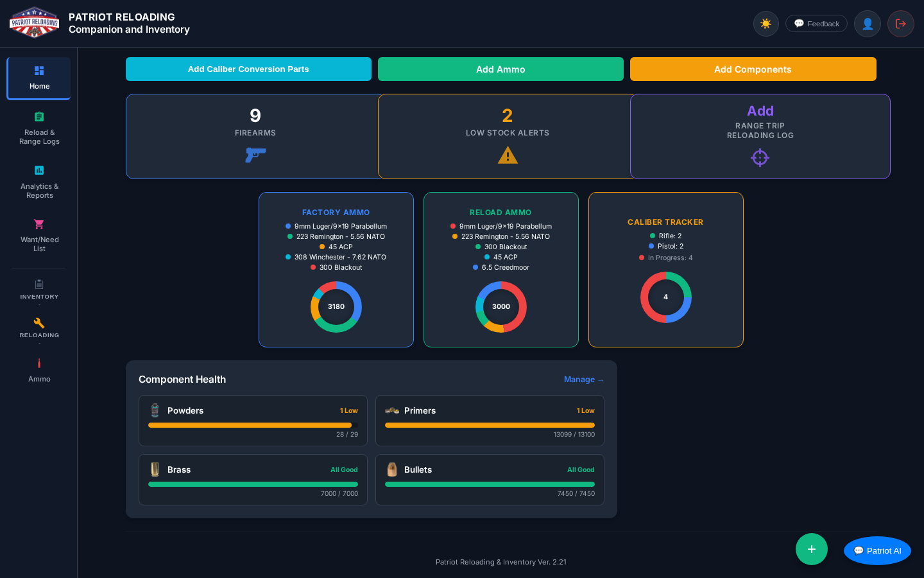
Task: Click the purple crosshair icon
Action: pyautogui.click(x=760, y=157)
